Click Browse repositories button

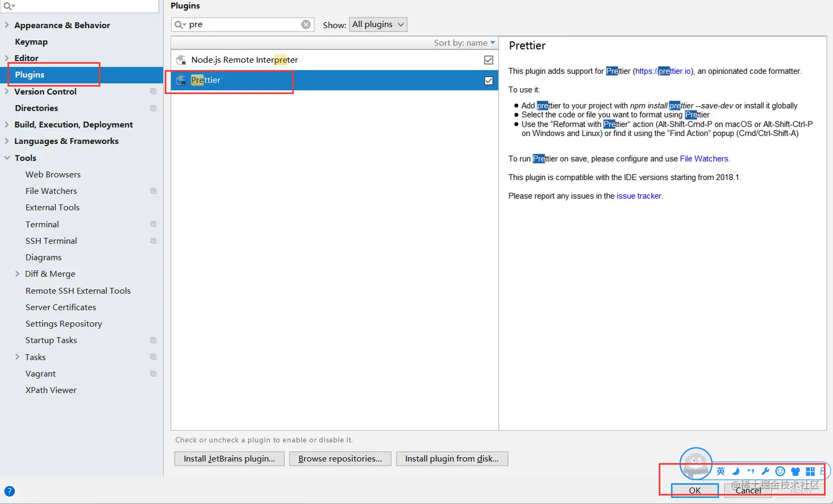point(340,459)
